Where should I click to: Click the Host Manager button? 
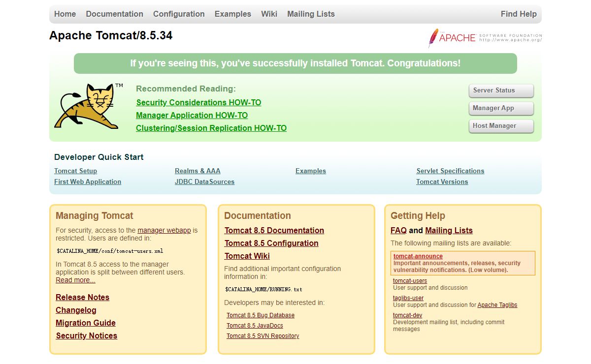pos(501,126)
